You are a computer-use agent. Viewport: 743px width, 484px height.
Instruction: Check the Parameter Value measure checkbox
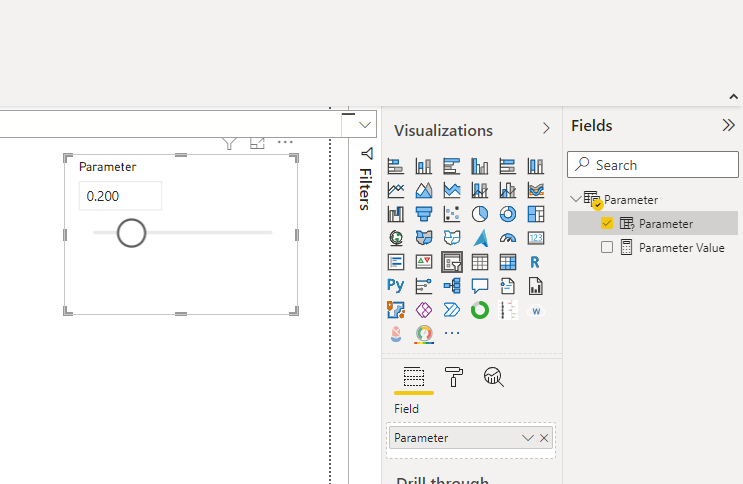(607, 247)
